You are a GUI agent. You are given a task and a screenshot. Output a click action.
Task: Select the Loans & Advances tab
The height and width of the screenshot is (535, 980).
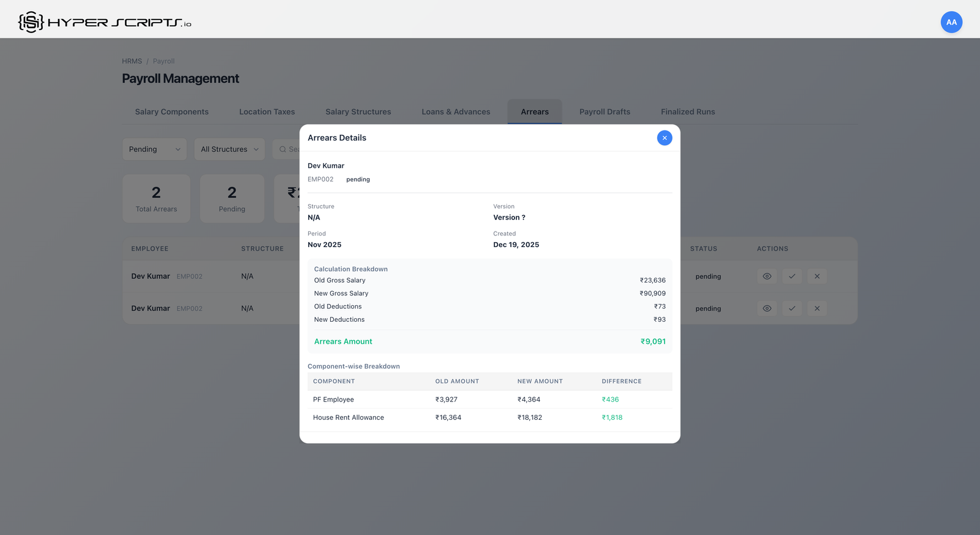[456, 112]
